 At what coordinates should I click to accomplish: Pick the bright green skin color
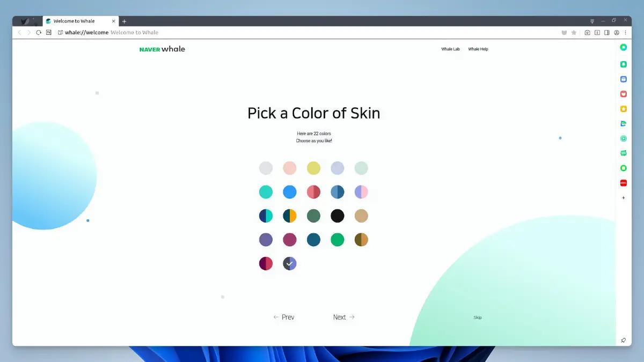click(338, 240)
